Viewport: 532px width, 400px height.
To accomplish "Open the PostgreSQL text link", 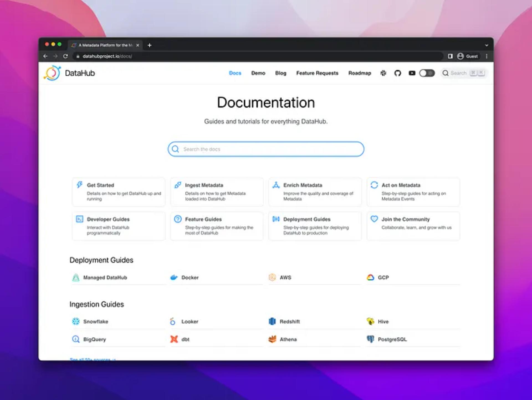I will (392, 339).
